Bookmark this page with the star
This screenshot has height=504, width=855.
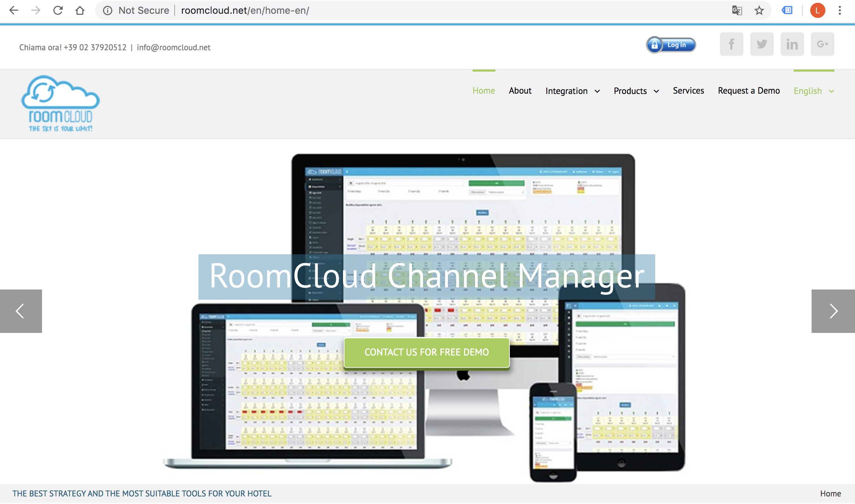pos(759,10)
